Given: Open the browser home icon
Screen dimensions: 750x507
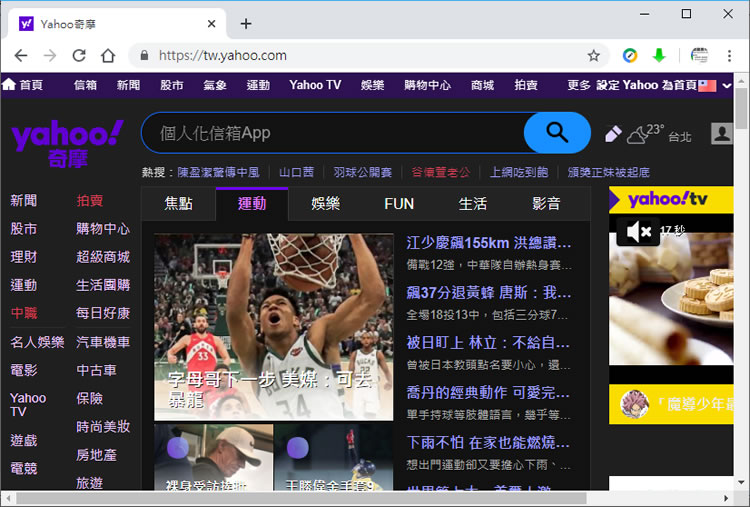Looking at the screenshot, I should click(108, 55).
